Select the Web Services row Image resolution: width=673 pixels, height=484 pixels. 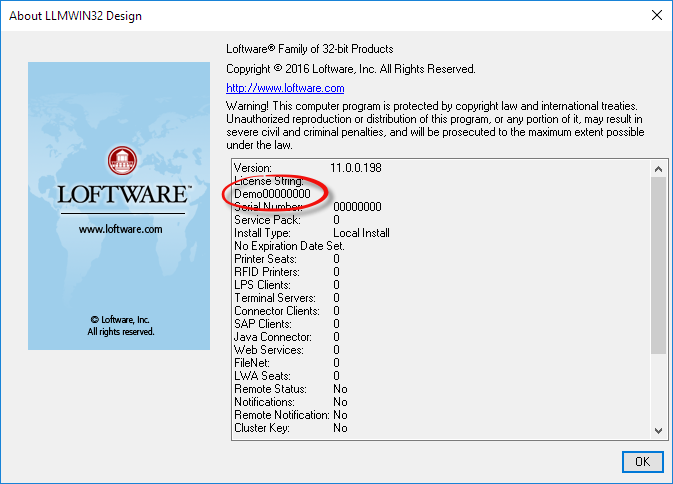coord(287,350)
